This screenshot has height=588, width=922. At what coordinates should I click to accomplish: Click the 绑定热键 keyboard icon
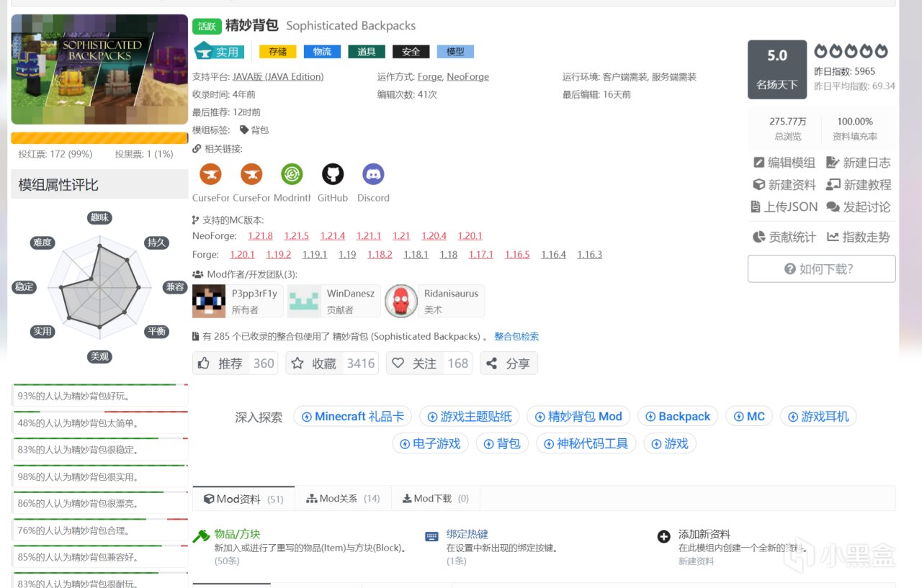tap(432, 536)
